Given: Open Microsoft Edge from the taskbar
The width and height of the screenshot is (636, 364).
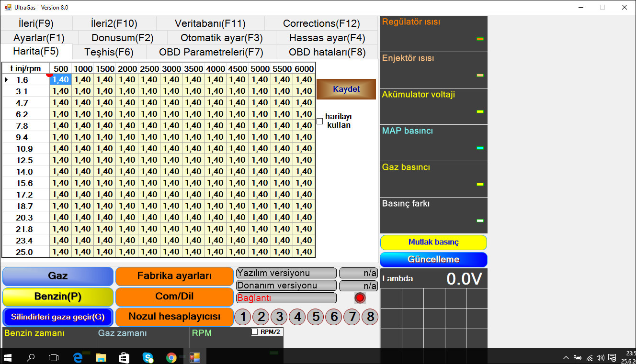Looking at the screenshot, I should [x=78, y=357].
